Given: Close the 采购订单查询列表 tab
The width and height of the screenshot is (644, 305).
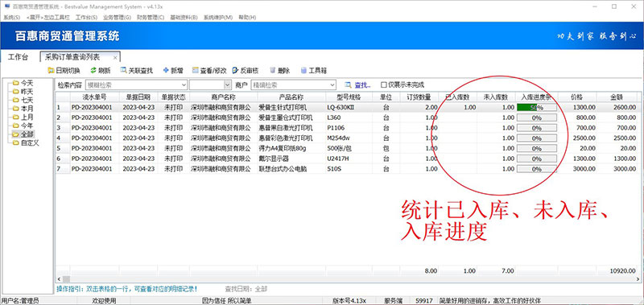Looking at the screenshot, I should (x=115, y=57).
